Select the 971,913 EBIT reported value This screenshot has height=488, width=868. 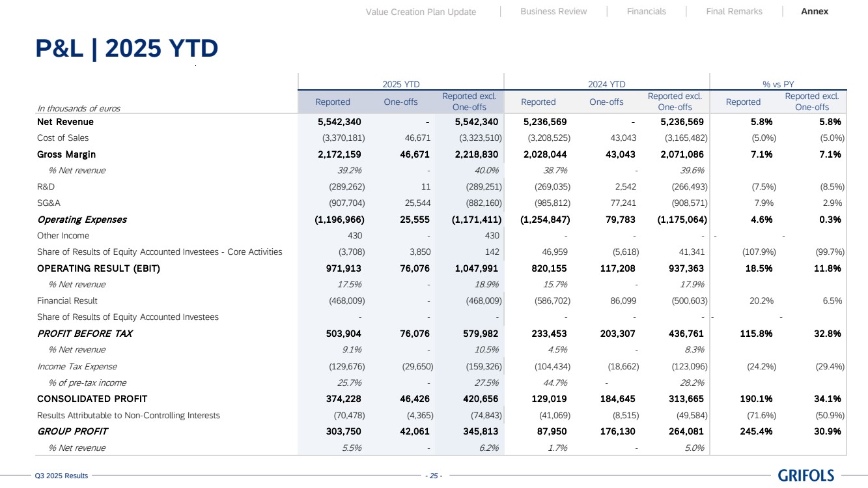pyautogui.click(x=343, y=268)
